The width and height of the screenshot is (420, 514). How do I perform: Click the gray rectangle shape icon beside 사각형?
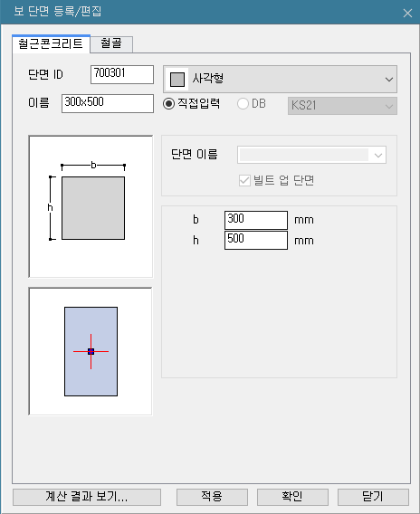tap(177, 80)
